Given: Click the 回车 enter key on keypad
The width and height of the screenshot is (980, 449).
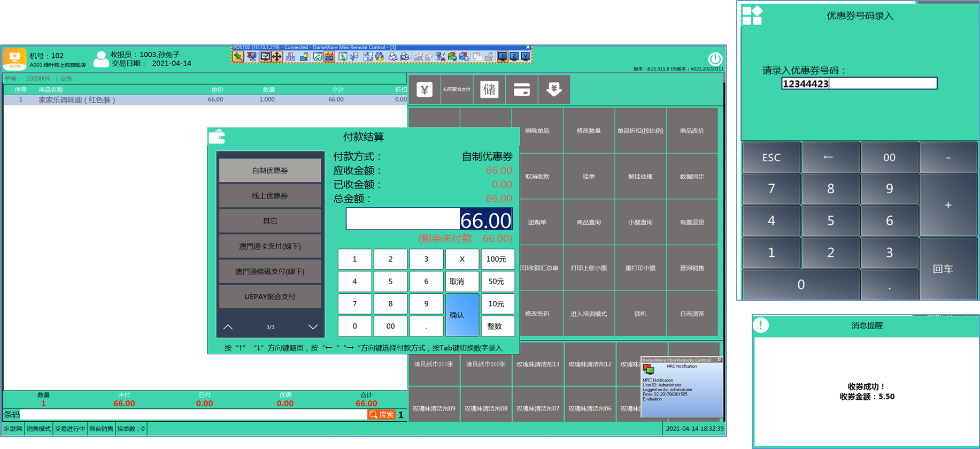Looking at the screenshot, I should pos(948,269).
